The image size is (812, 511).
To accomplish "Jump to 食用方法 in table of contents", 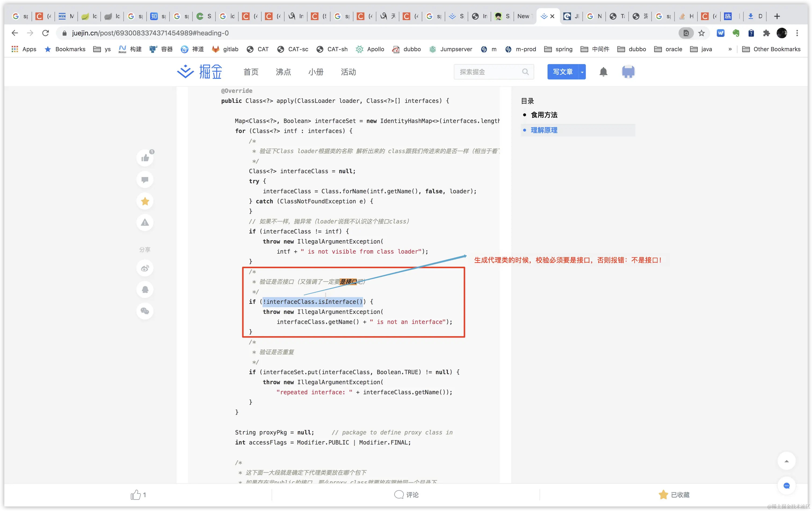I will tap(543, 115).
